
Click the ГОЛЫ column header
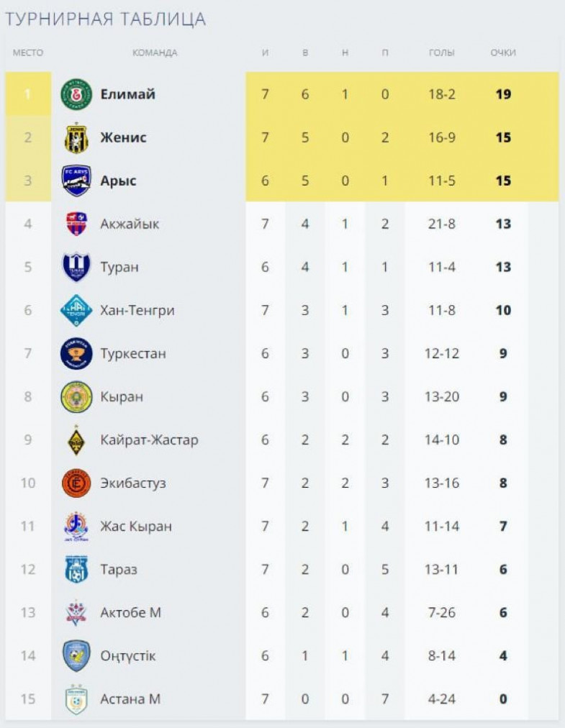[441, 53]
